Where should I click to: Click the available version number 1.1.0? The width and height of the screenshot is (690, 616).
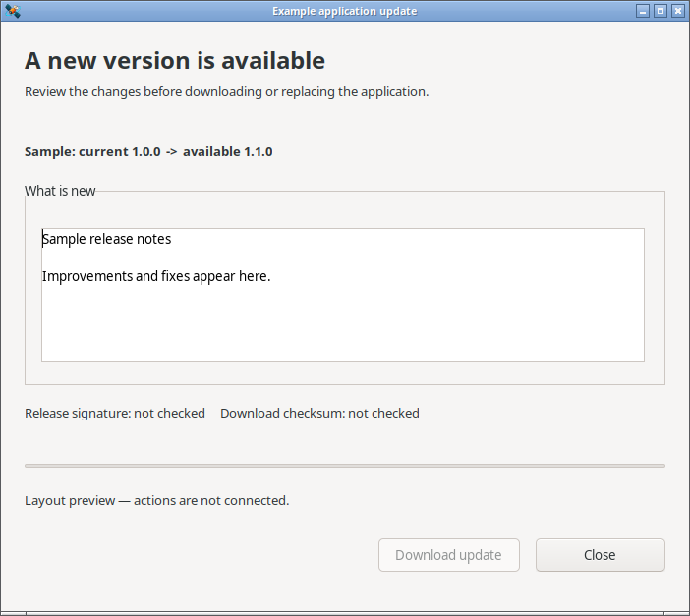coord(259,152)
